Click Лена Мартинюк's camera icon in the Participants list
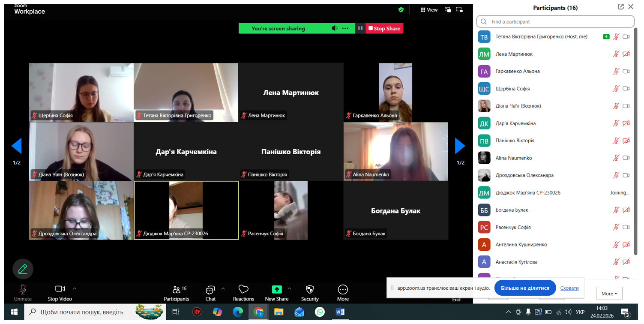 point(626,54)
